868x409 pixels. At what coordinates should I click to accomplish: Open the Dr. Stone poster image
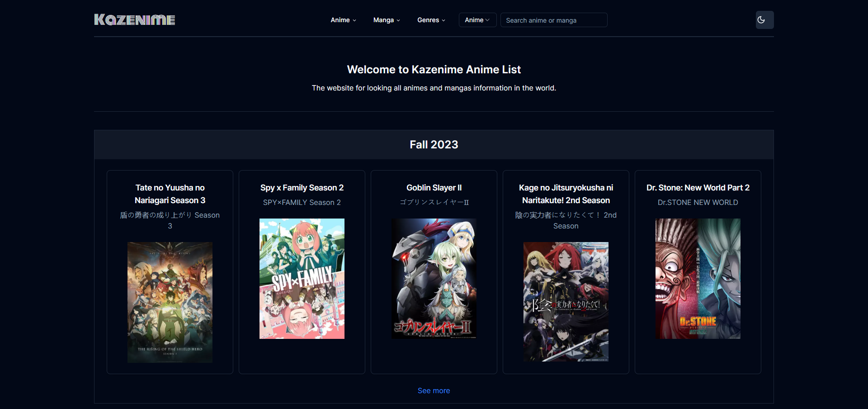tap(698, 279)
